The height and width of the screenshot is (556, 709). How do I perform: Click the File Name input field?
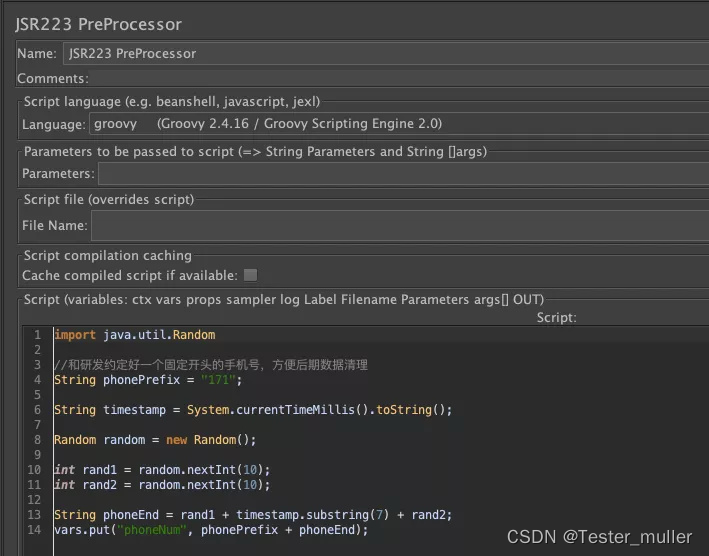(x=400, y=225)
